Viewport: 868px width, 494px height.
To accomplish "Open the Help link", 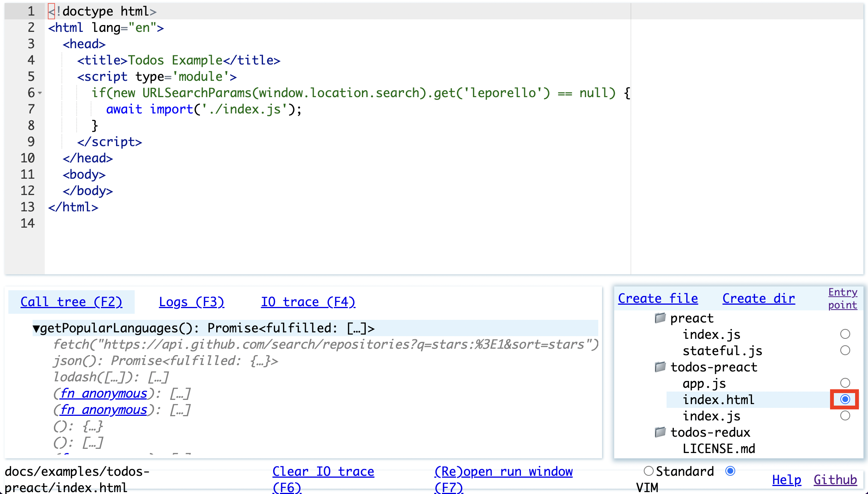I will (x=786, y=480).
